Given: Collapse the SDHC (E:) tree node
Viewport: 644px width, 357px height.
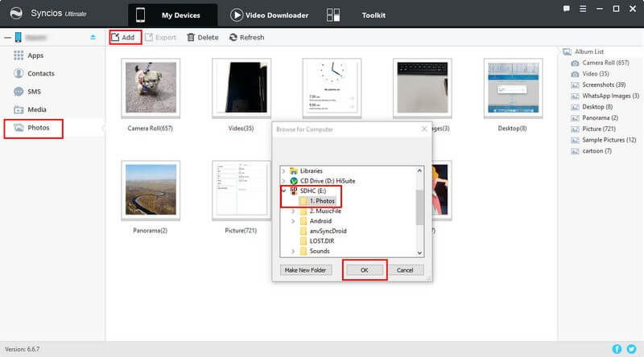Looking at the screenshot, I should pyautogui.click(x=284, y=191).
